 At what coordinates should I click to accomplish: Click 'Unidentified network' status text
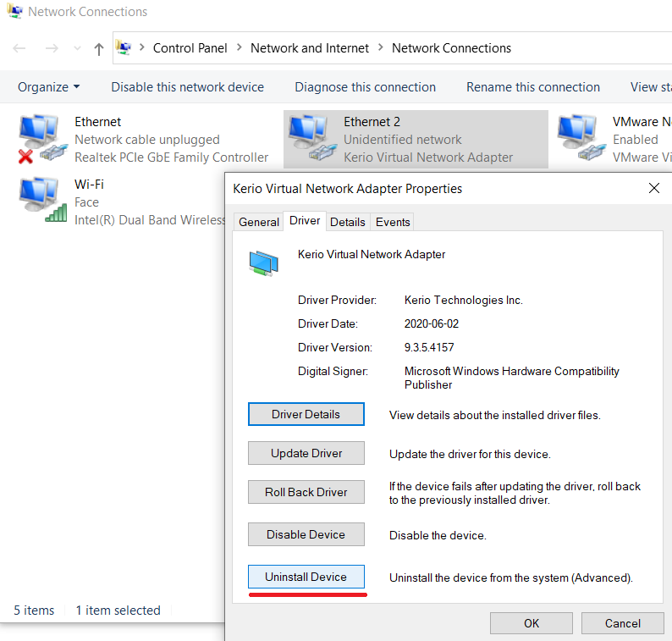402,140
